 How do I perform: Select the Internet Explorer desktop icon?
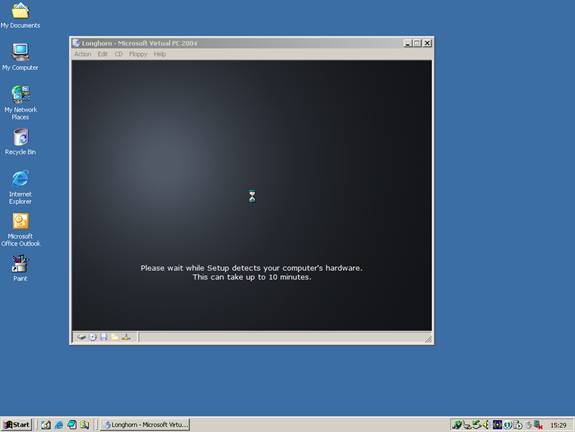tap(20, 187)
